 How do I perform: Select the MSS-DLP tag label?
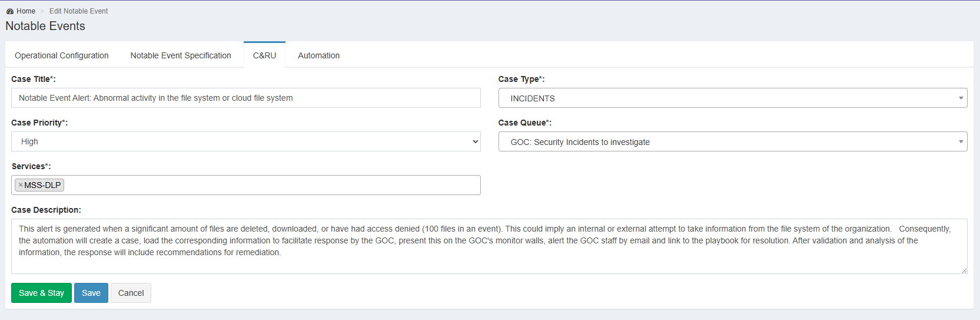[42, 185]
